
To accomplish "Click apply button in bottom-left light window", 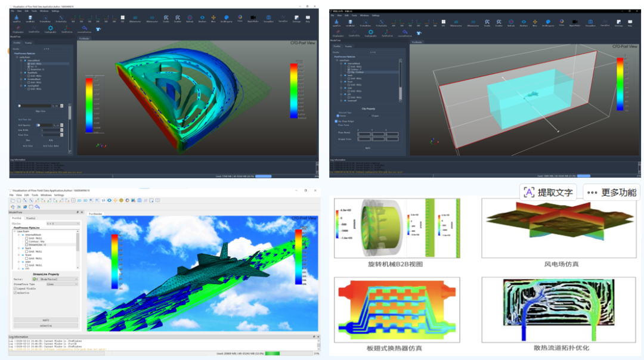I will [46, 320].
